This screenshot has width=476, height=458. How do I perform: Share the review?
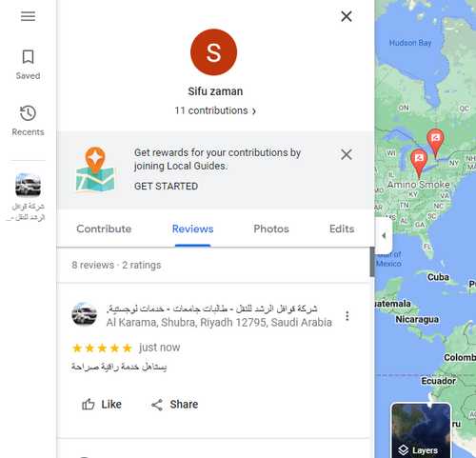(x=174, y=405)
